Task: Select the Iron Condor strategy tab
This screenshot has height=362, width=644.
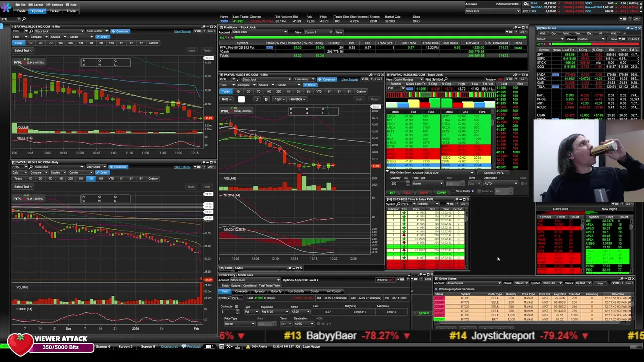Action: (334, 291)
